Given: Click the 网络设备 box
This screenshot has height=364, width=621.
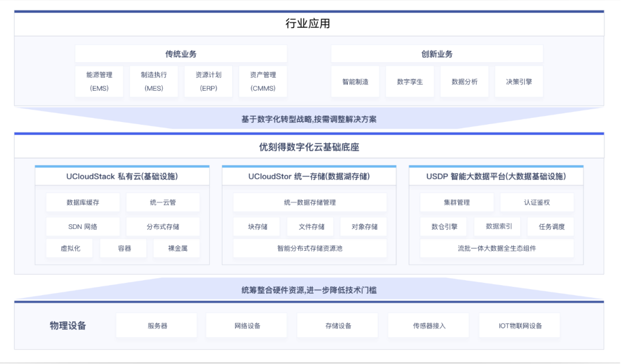Looking at the screenshot, I should point(247,325).
